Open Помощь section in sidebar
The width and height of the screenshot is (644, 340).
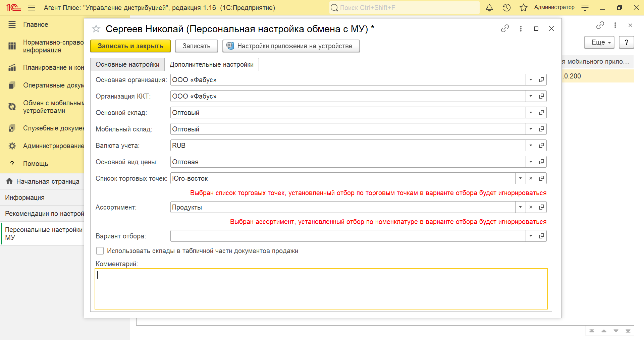(x=36, y=164)
